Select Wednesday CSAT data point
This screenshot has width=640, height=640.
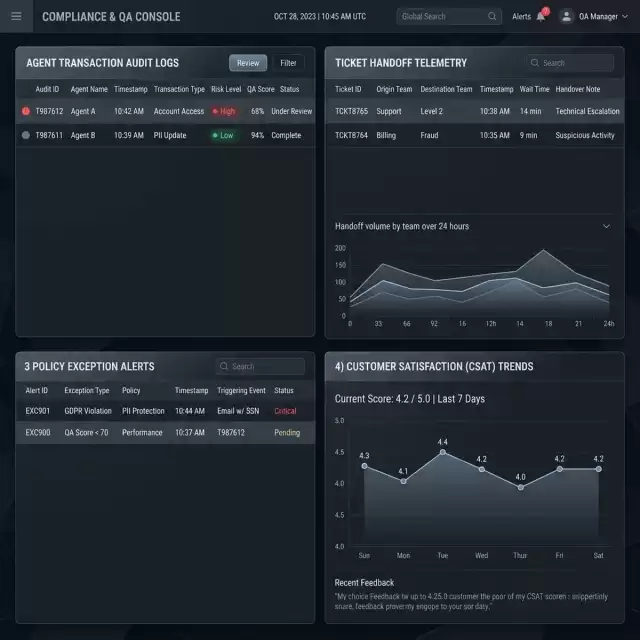pyautogui.click(x=482, y=469)
